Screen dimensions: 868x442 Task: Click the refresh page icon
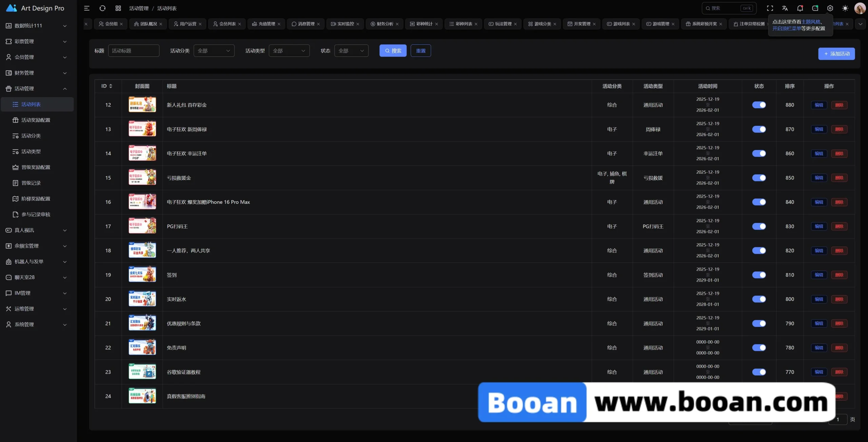(102, 8)
